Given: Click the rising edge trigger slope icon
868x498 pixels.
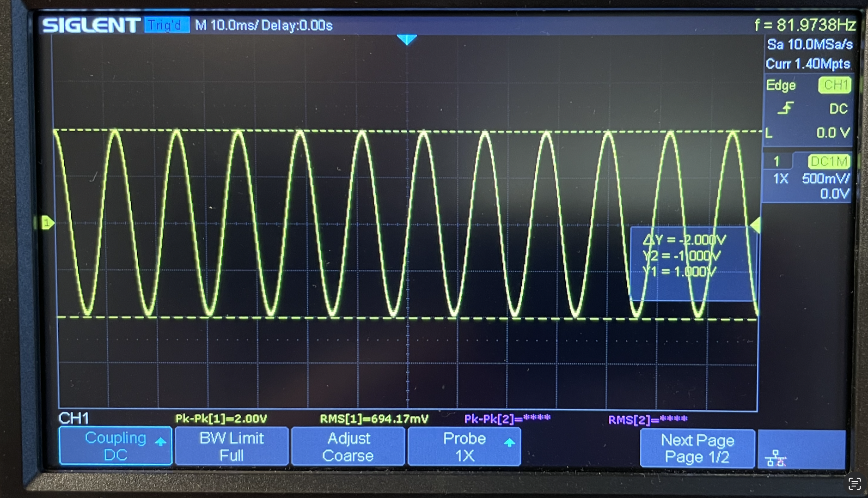Looking at the screenshot, I should tap(785, 109).
